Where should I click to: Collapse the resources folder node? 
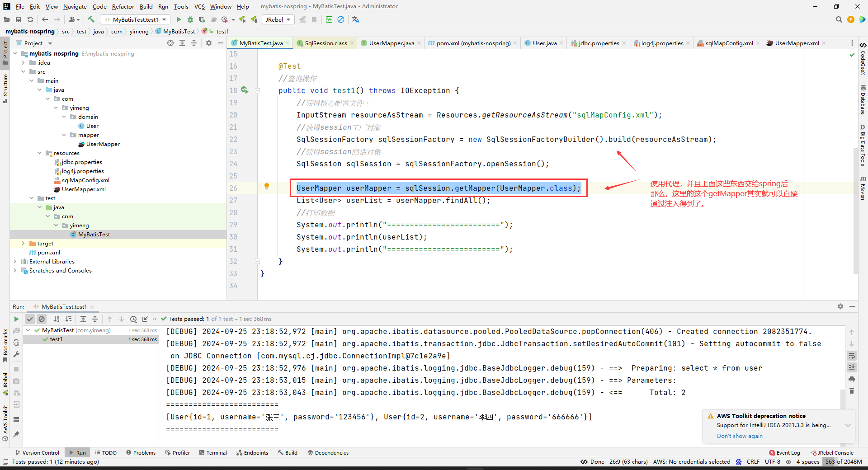[39, 153]
